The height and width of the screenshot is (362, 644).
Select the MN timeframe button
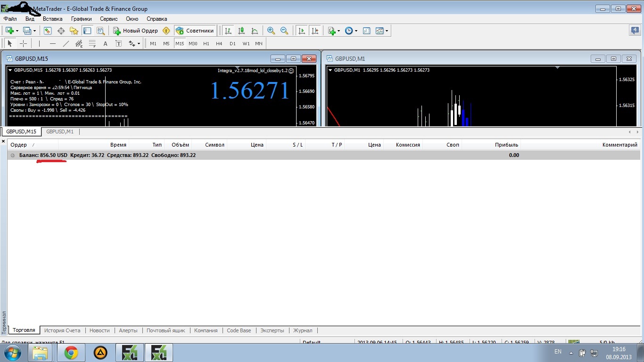click(259, 43)
